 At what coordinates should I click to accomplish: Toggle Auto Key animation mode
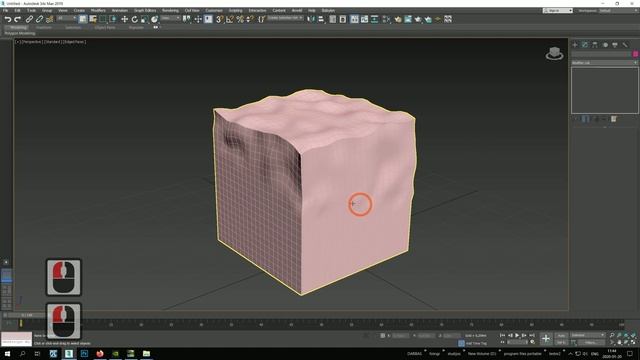point(562,336)
